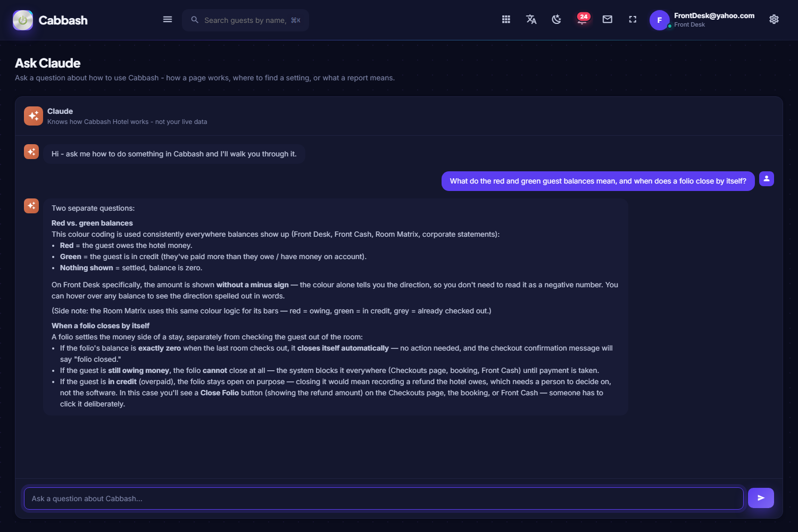Click 'When a folio closes by itself' heading

(101, 326)
